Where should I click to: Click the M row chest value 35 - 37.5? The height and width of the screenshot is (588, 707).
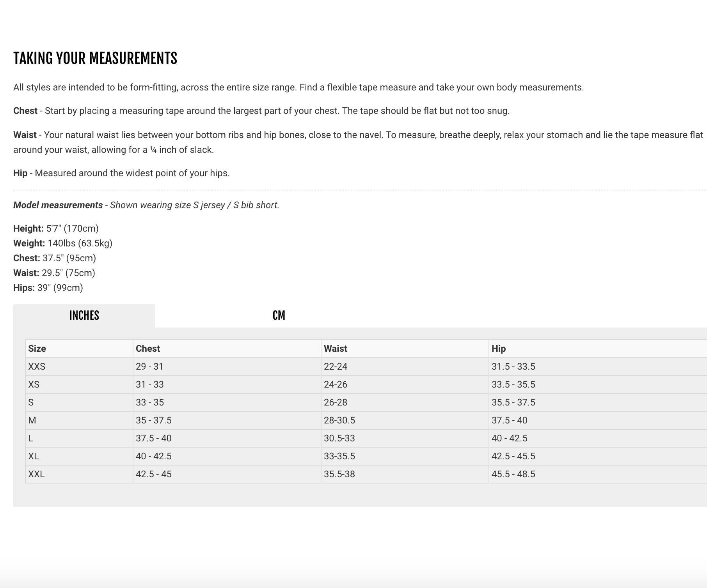tap(154, 420)
